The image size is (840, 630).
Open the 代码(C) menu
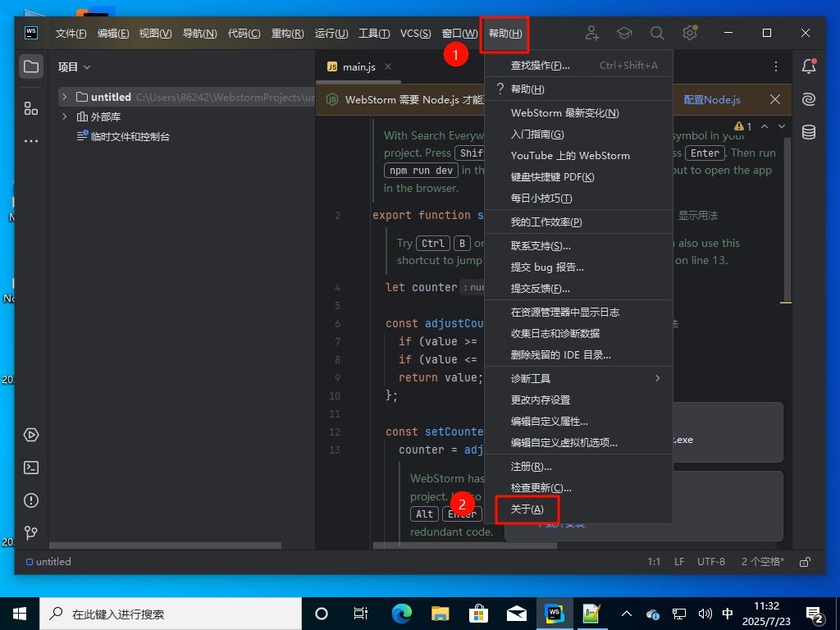point(244,33)
